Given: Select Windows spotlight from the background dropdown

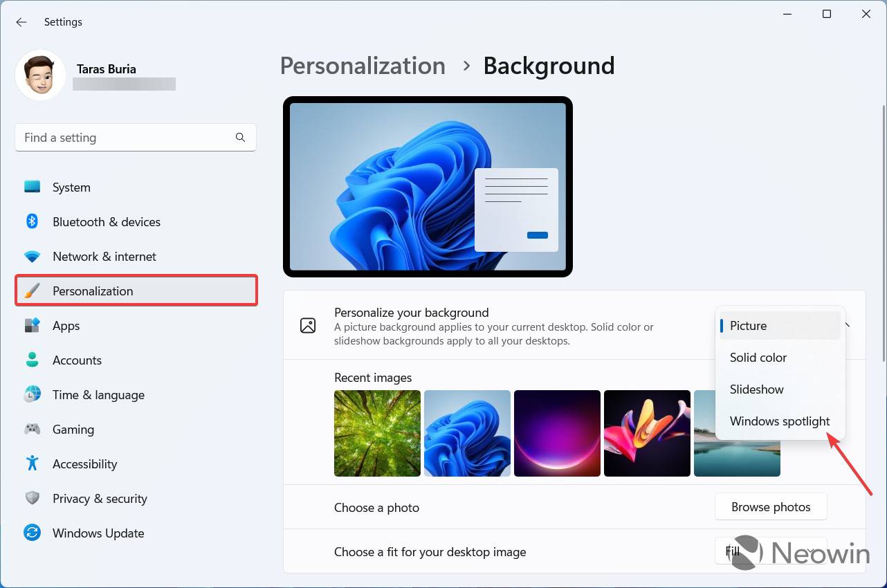Looking at the screenshot, I should point(780,421).
